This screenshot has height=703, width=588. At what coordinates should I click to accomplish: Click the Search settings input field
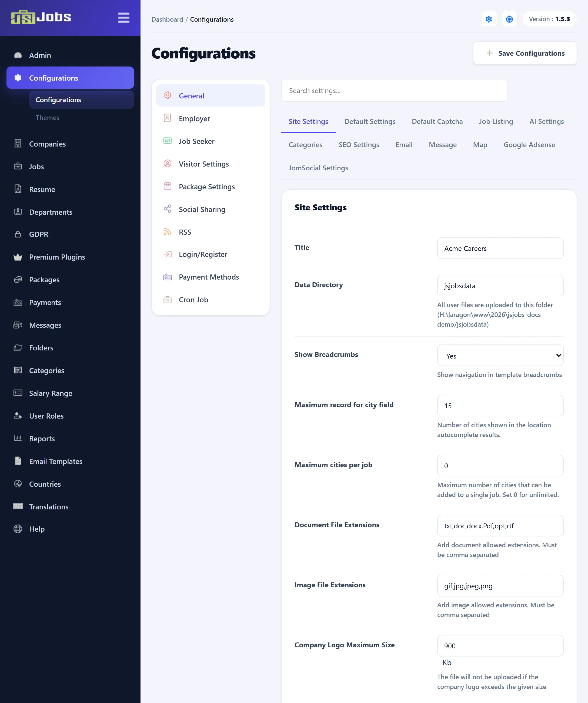point(394,90)
